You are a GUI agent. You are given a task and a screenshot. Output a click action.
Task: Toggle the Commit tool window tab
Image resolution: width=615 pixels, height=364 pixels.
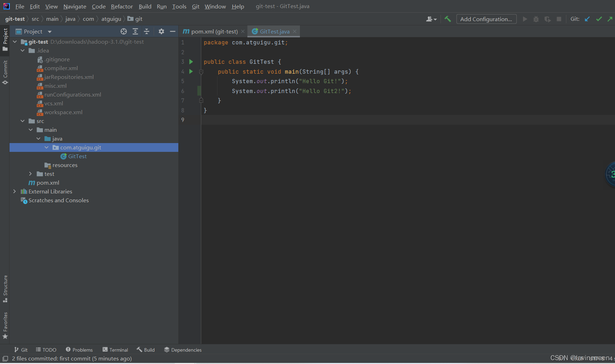pos(5,72)
